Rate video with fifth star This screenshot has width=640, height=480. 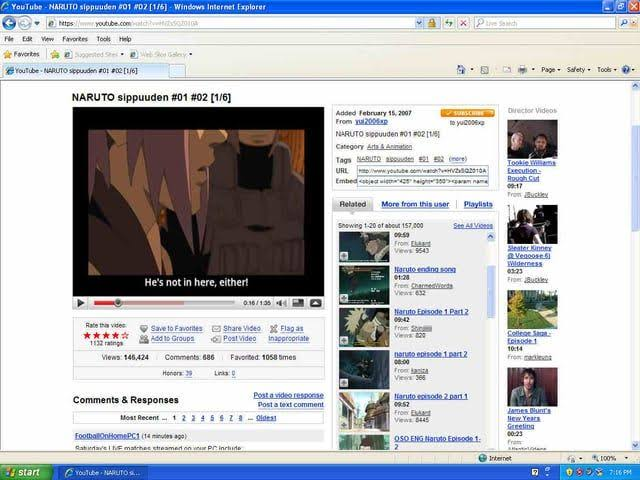pos(125,336)
